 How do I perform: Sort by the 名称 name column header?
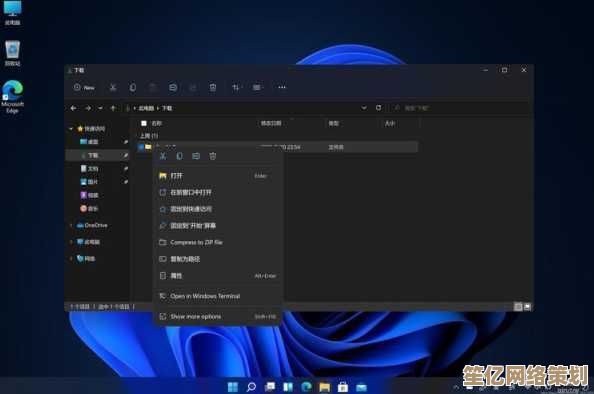point(156,124)
